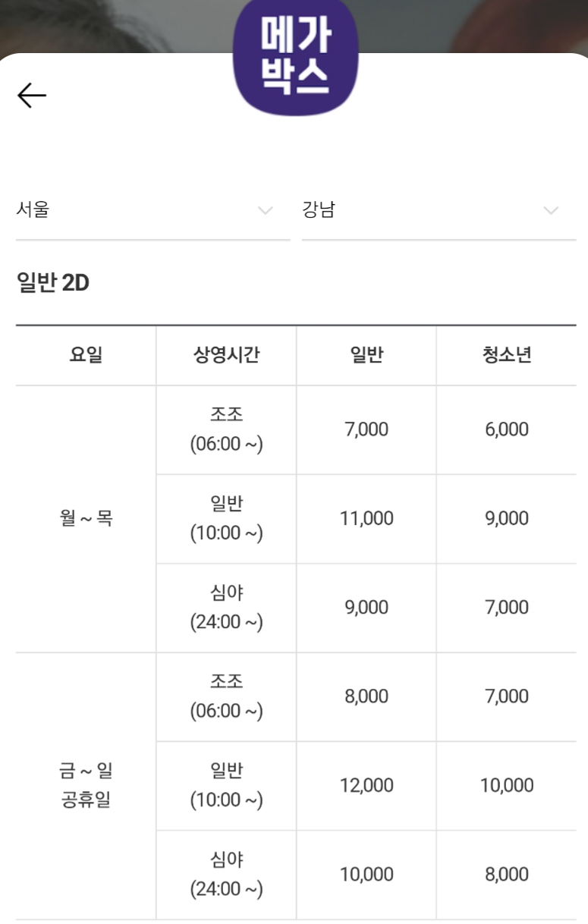Click the 12,000 price cell
Viewport: 588px width, 924px height.
pos(366,786)
